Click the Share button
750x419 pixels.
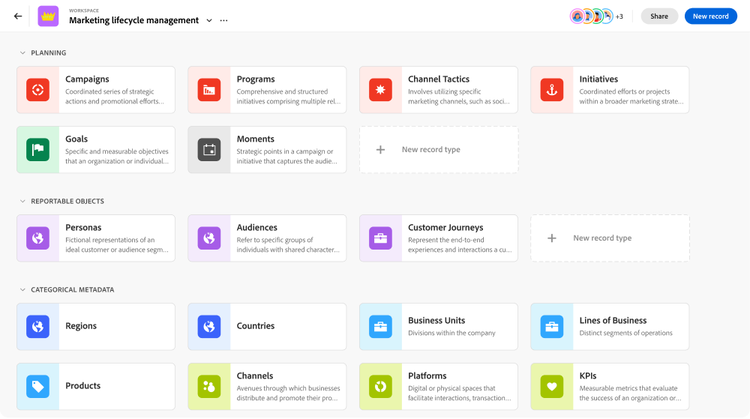pyautogui.click(x=659, y=16)
